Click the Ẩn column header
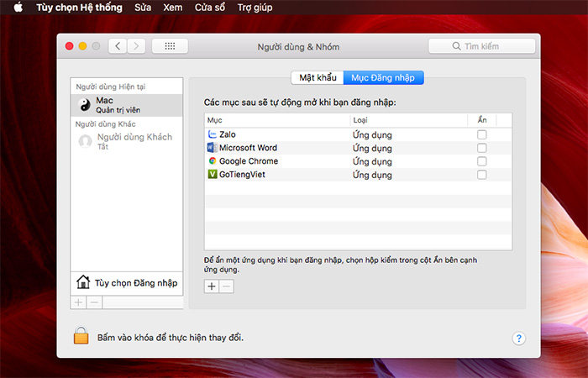 482,120
